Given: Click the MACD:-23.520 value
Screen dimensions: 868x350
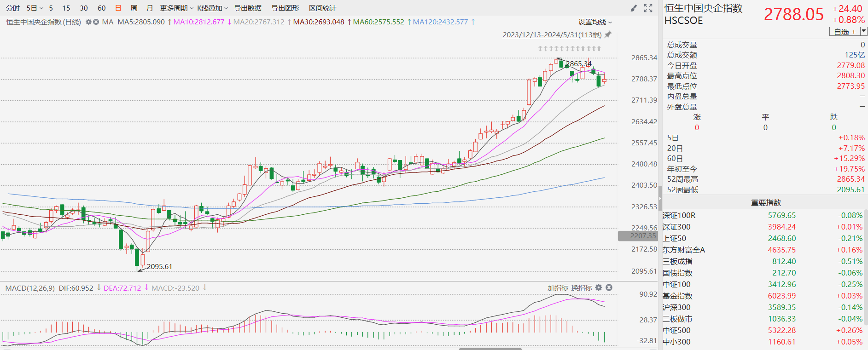Looking at the screenshot, I should tap(175, 288).
